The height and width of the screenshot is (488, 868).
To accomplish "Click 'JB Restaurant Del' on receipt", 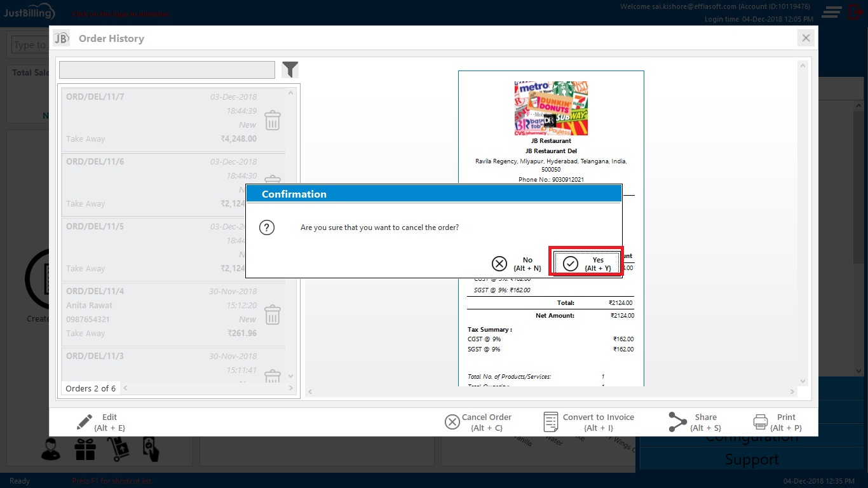I will [x=551, y=151].
